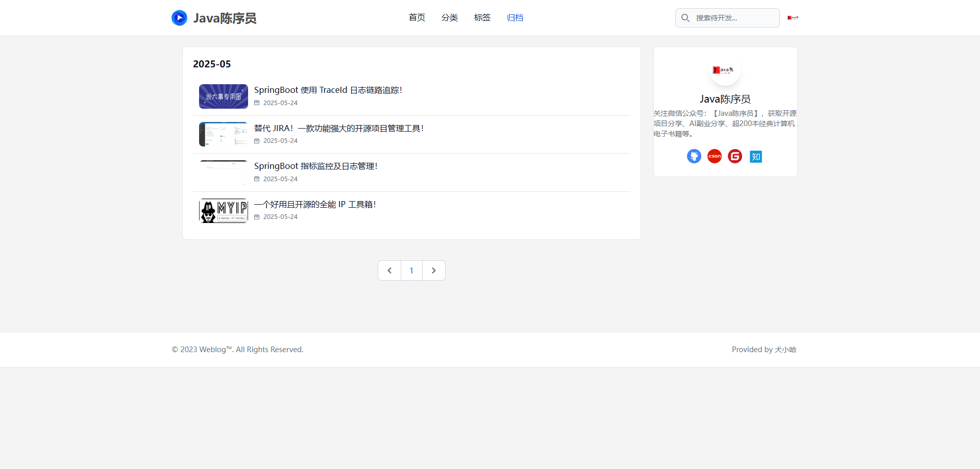Switch to the 标签 navigation item
The width and height of the screenshot is (980, 469).
[482, 18]
